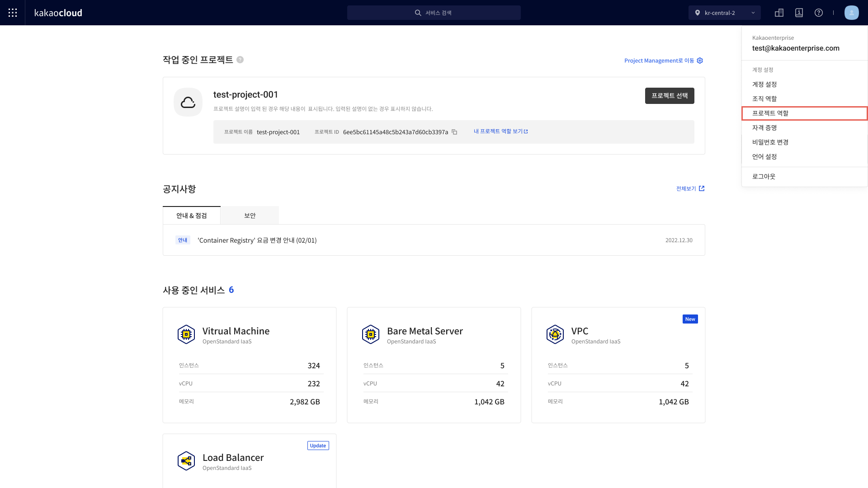
Task: Select 언어 설정 menu entry
Action: pyautogui.click(x=805, y=157)
